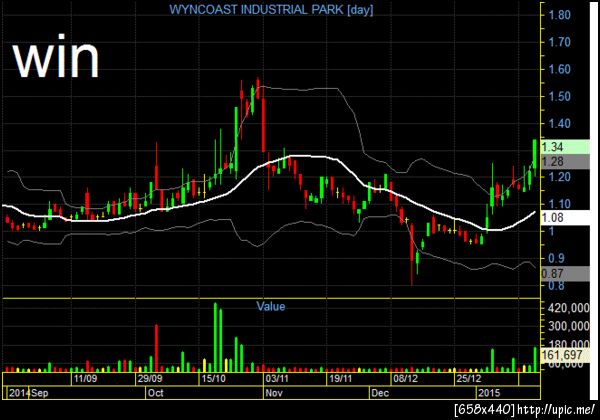Select the 0.87 lower band price tag
Viewport: 600px width, 420px height.
(565, 273)
